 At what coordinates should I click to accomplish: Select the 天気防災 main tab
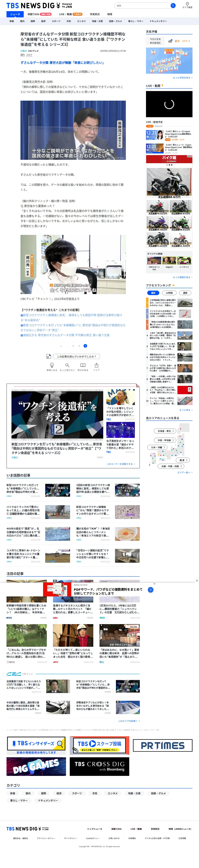[95, 14]
